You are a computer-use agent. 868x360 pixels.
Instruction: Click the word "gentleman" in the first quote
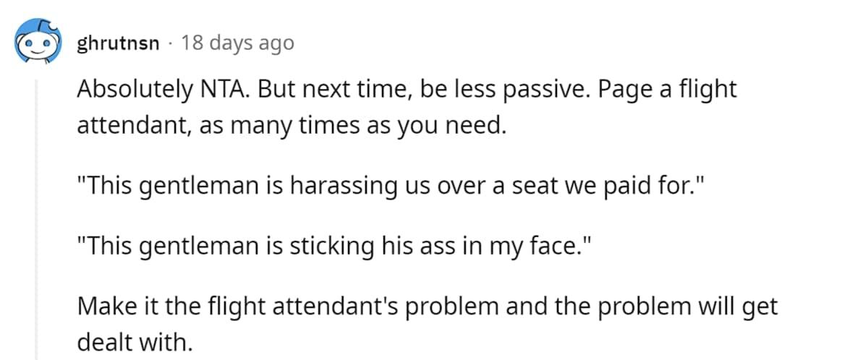pyautogui.click(x=200, y=187)
